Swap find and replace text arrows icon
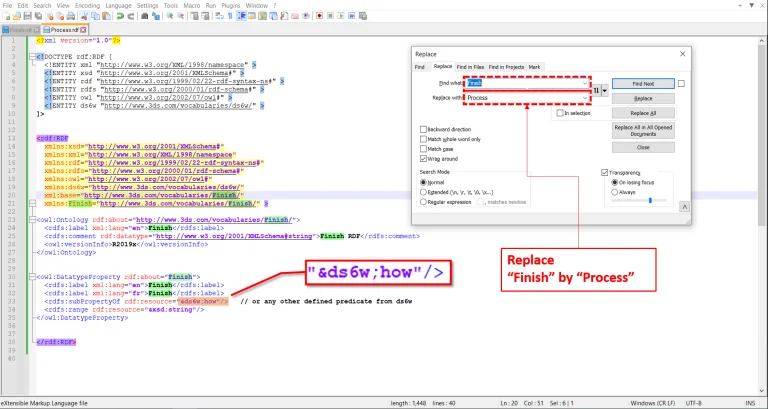Image resolution: width=768 pixels, height=409 pixels. [x=597, y=90]
